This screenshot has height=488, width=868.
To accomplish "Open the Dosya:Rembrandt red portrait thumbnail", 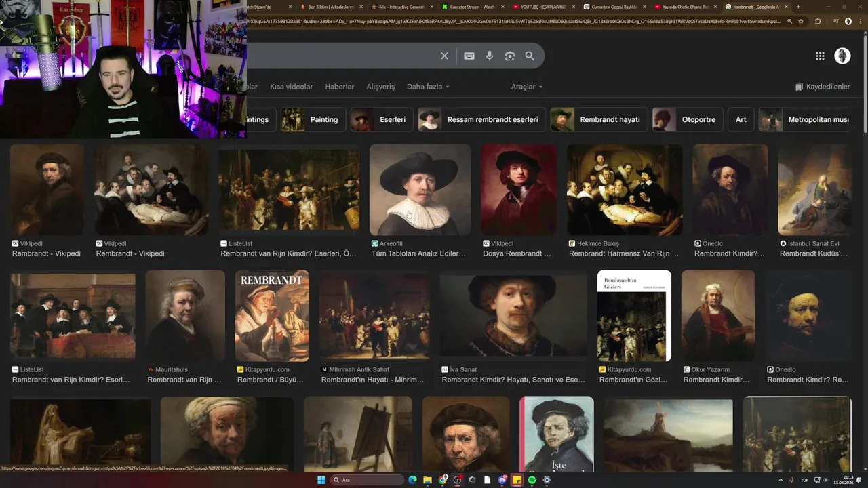I will coord(519,189).
